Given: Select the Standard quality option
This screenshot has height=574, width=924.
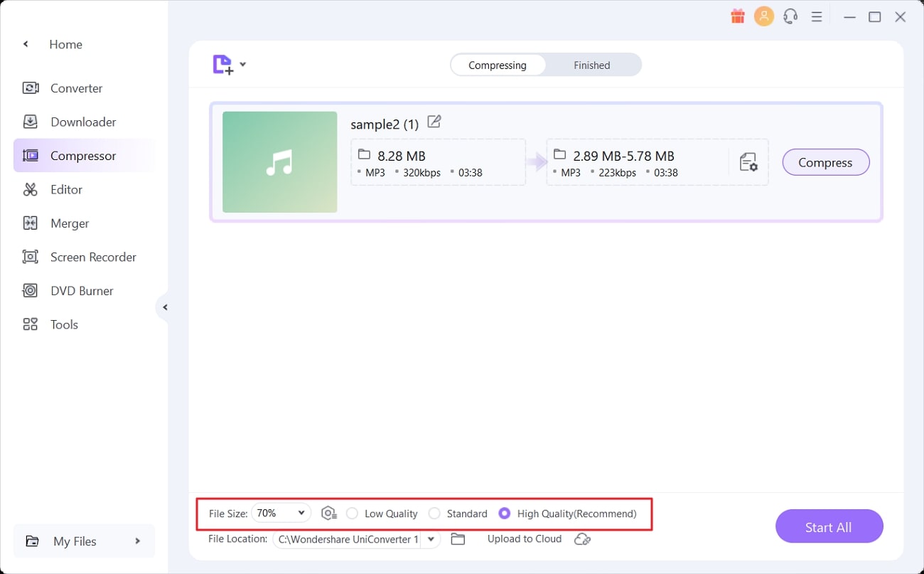Looking at the screenshot, I should click(x=434, y=514).
